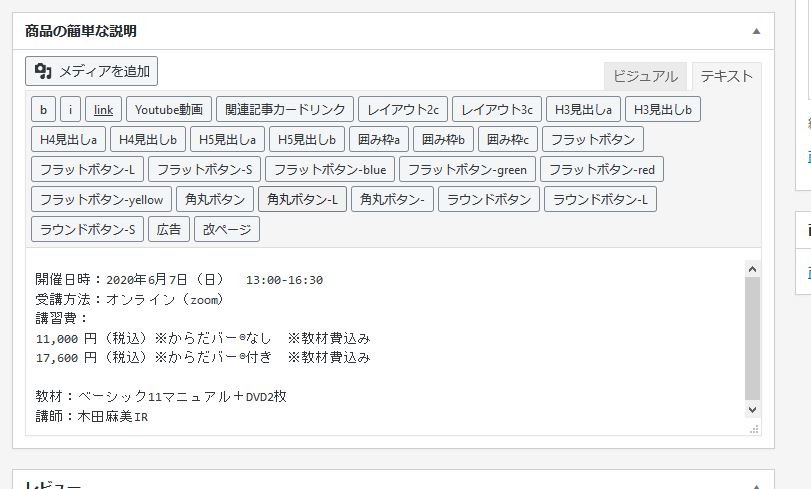Insert bold tag with b button
The image size is (811, 489).
(43, 110)
